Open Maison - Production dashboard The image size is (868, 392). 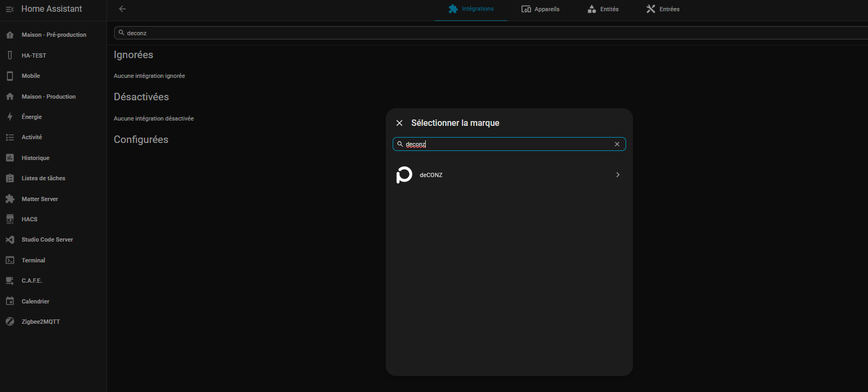[48, 97]
